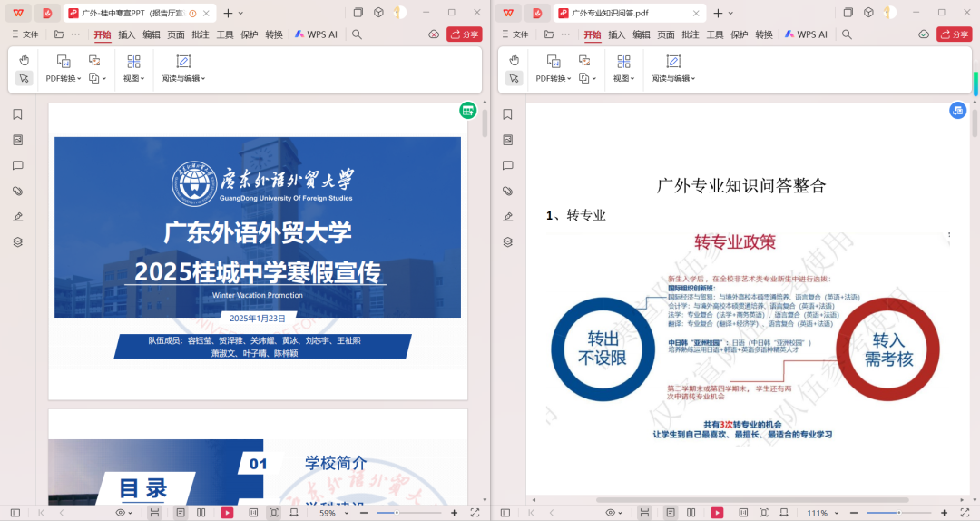Select the hand pan tool in left window

click(24, 60)
